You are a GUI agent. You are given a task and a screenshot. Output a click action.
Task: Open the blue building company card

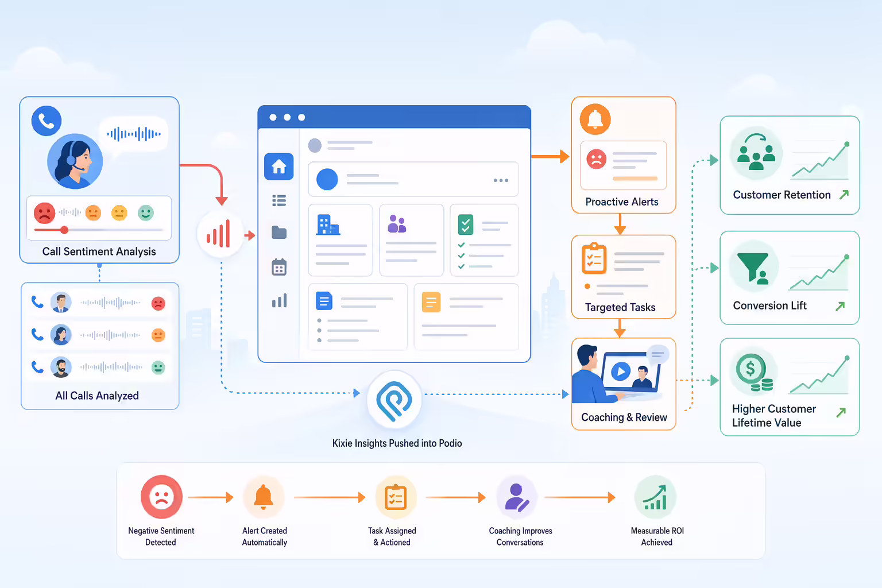point(341,240)
